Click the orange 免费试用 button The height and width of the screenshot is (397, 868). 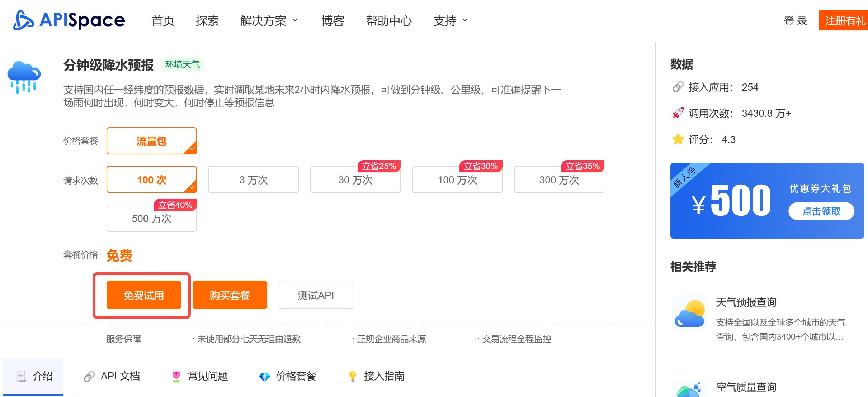click(x=143, y=295)
